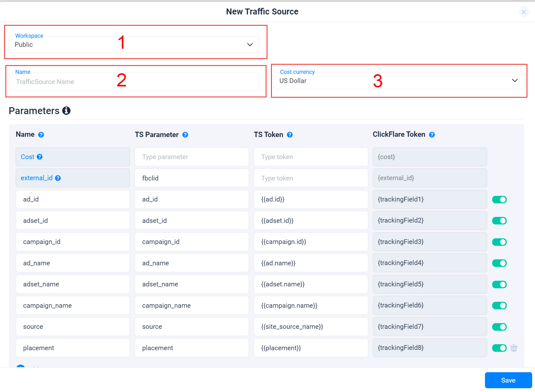Edit the source name field
The image size is (535, 392).
[73, 327]
